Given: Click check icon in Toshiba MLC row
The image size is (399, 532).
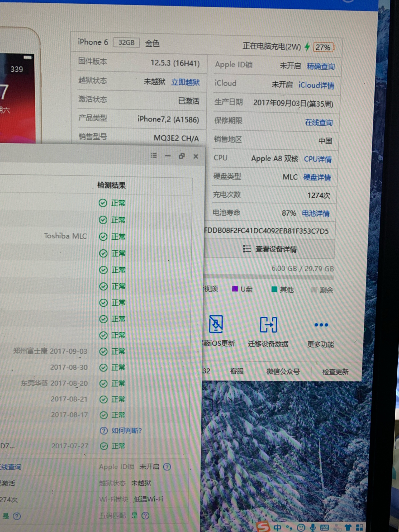Looking at the screenshot, I should [103, 237].
